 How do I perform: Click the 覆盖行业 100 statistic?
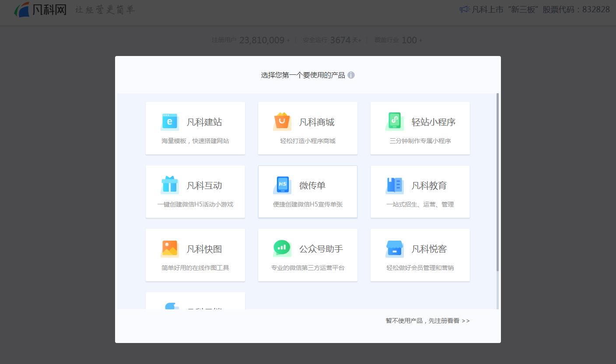(x=398, y=40)
